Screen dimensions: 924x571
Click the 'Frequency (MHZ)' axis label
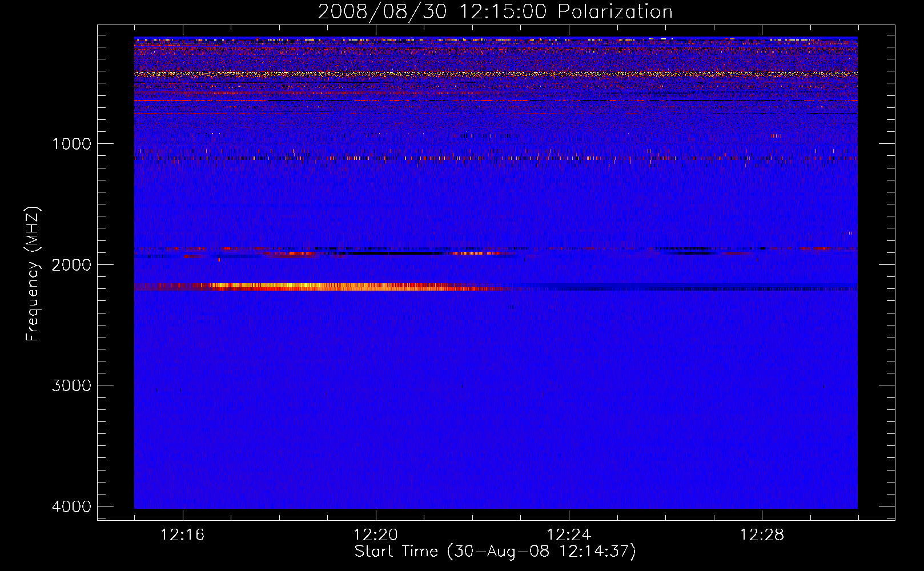[x=33, y=274]
